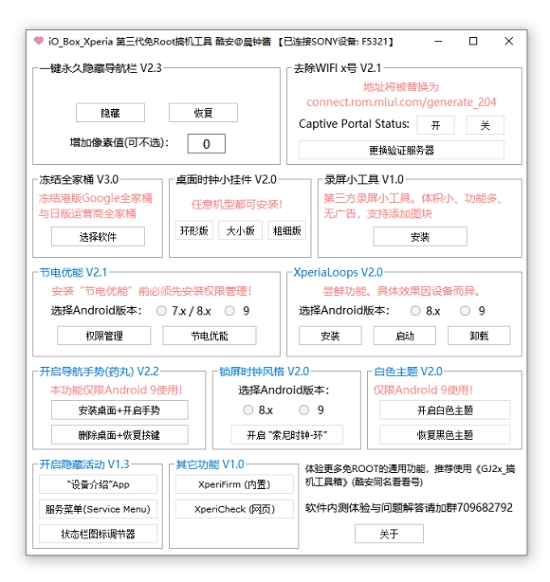Image resolution: width=550 pixels, height=582 pixels.
Task: Click 开启 "索尼时钟-环" button
Action: click(x=287, y=435)
